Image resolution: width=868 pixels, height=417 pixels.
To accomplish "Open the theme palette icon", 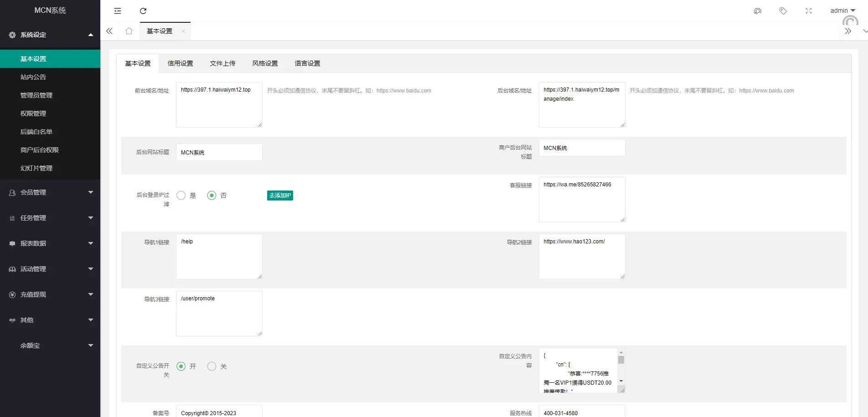I will pos(758,11).
